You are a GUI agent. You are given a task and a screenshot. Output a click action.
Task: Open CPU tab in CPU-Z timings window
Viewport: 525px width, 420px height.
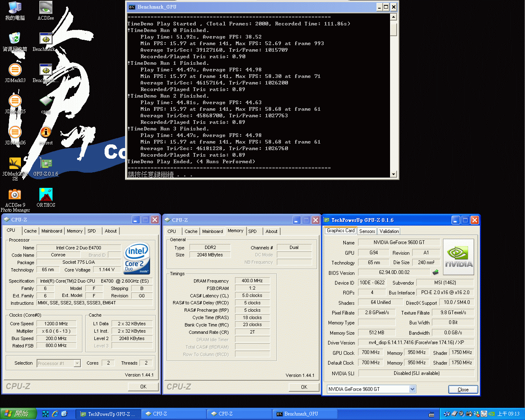(x=172, y=231)
